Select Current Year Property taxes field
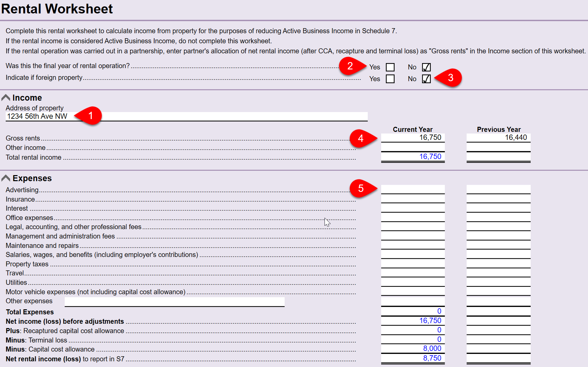This screenshot has height=367, width=588. pyautogui.click(x=413, y=263)
